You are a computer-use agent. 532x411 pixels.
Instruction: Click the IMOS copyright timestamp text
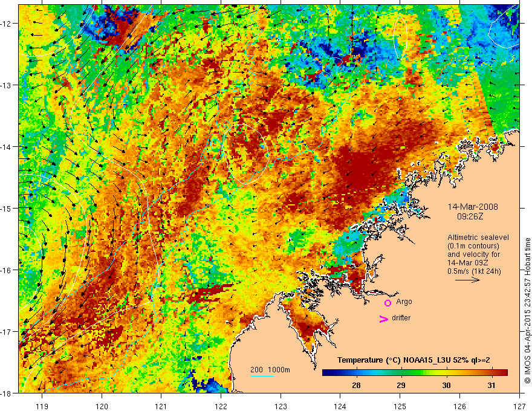click(527, 310)
